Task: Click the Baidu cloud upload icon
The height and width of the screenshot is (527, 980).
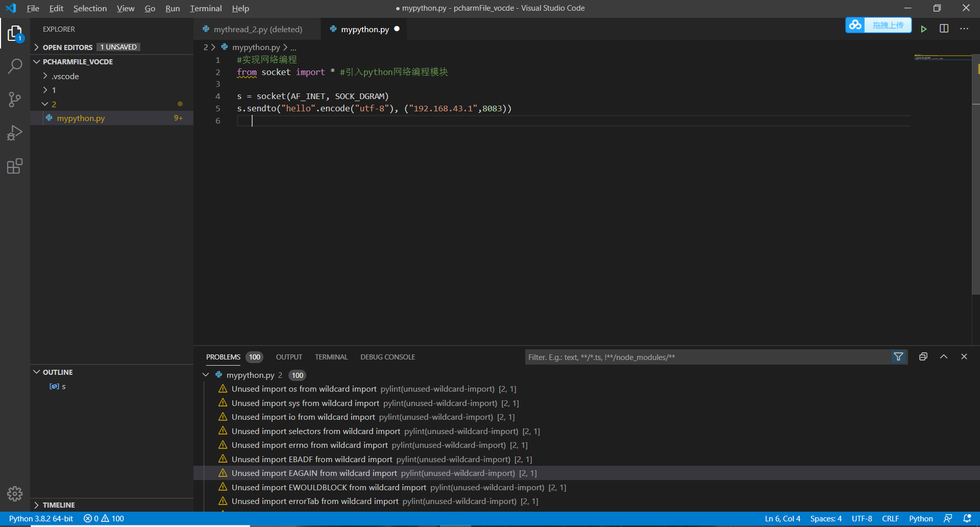Action: pos(855,25)
